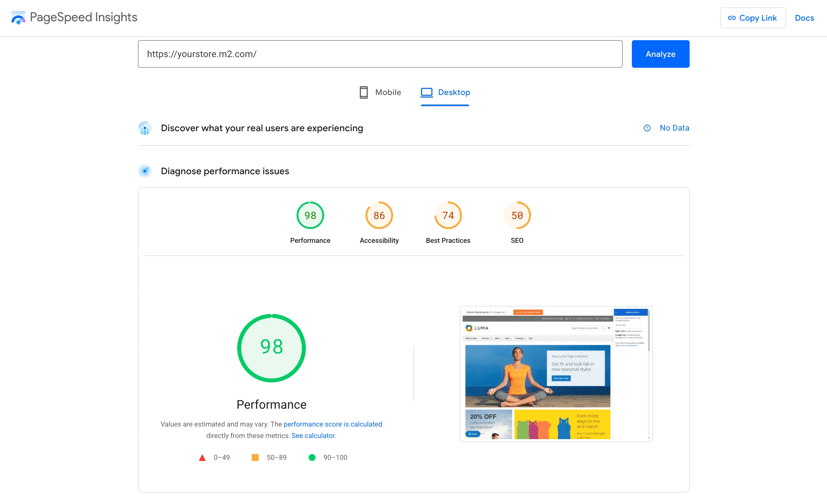827x504 pixels.
Task: Open the Accessibility score gauge showing 86
Action: (x=379, y=215)
